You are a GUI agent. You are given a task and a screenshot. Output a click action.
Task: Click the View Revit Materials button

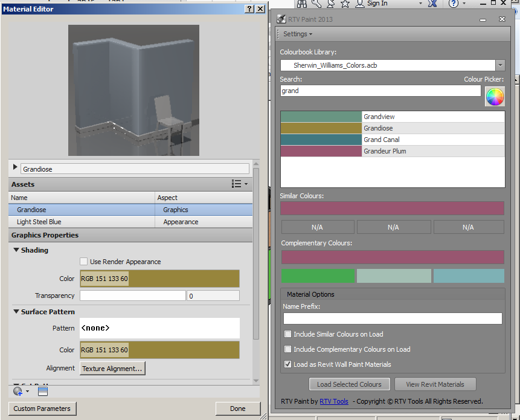[x=435, y=384]
